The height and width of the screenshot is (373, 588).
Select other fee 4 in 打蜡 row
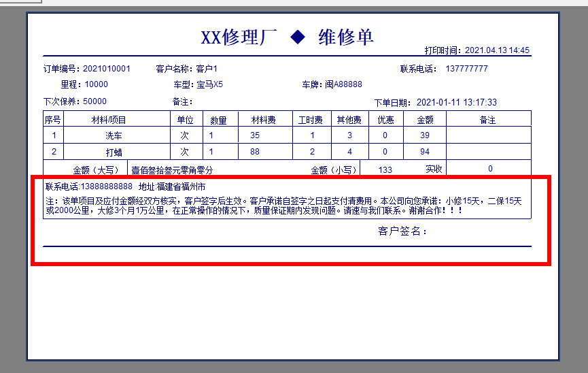click(349, 152)
